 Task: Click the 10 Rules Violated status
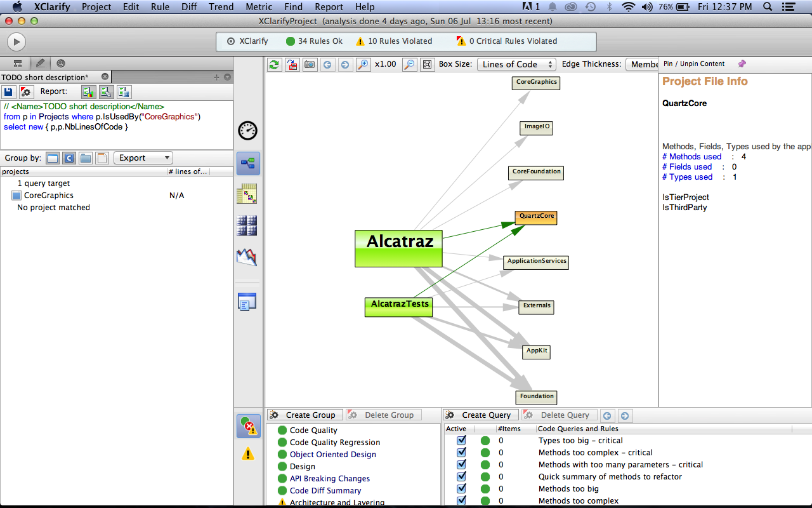coord(393,41)
